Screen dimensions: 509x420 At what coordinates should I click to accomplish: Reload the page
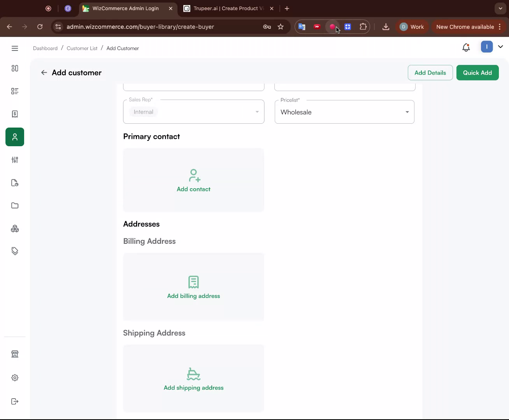(x=40, y=27)
